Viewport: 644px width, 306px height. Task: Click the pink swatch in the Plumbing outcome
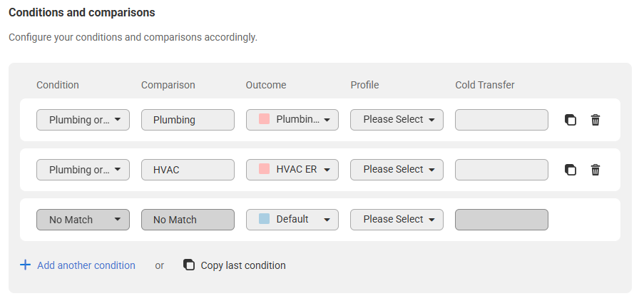coord(264,119)
